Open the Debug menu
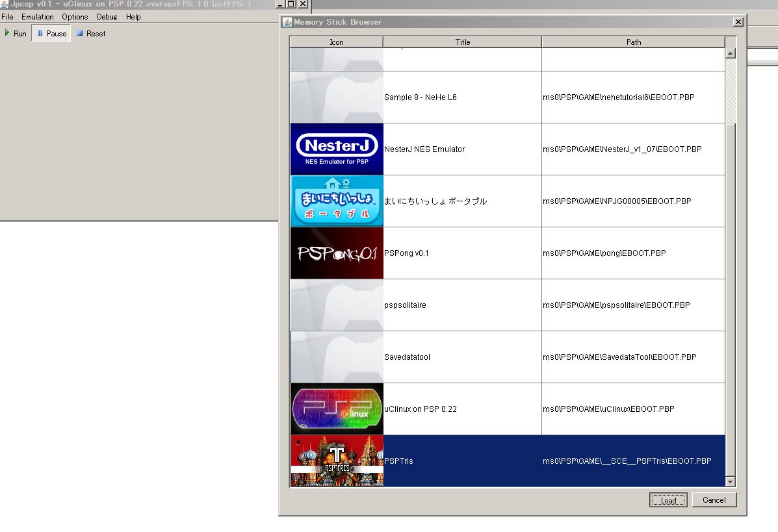This screenshot has width=778, height=532. pos(107,17)
